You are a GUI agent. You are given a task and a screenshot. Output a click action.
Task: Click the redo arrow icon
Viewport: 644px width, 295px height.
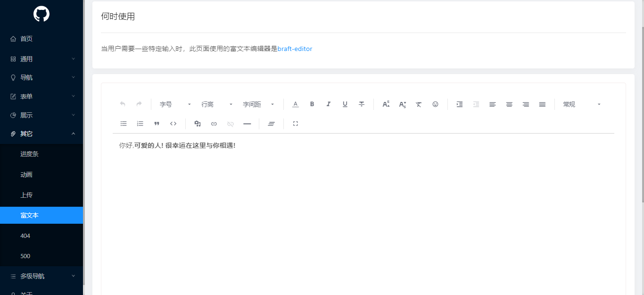(139, 104)
